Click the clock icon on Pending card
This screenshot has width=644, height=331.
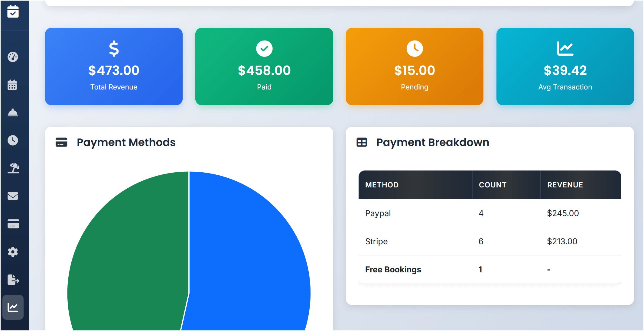click(x=415, y=48)
